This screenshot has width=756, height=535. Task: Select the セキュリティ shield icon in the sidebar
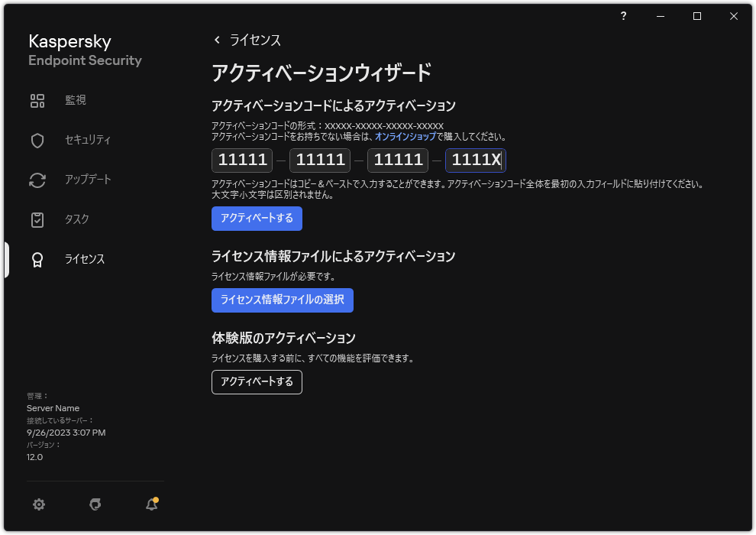pos(37,140)
